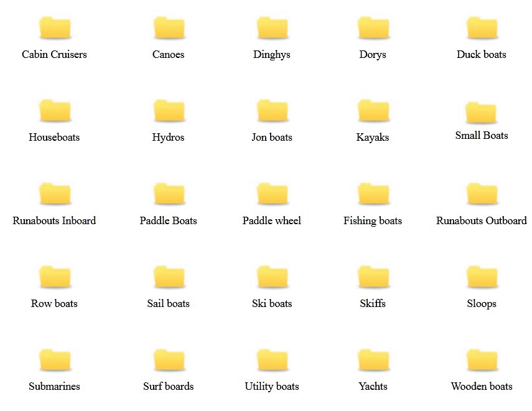The height and width of the screenshot is (411, 532).
Task: Click the Wooden boats label
Action: 482,386
